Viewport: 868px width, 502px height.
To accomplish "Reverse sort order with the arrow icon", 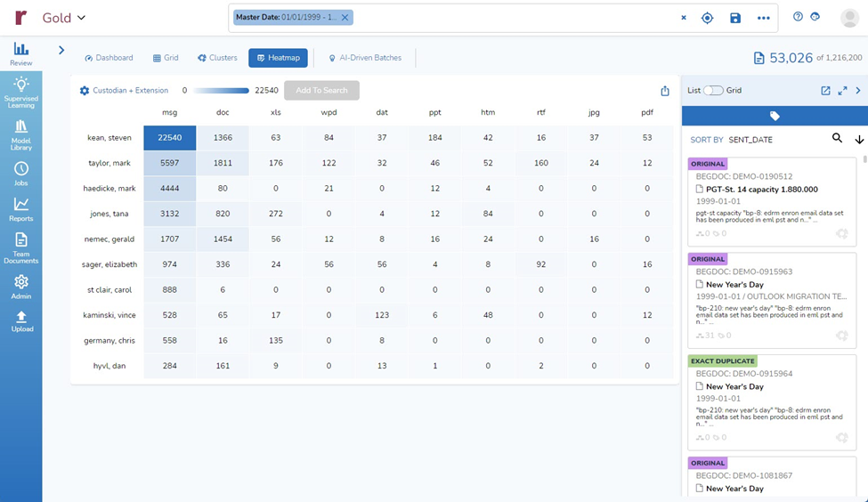I will (x=859, y=140).
